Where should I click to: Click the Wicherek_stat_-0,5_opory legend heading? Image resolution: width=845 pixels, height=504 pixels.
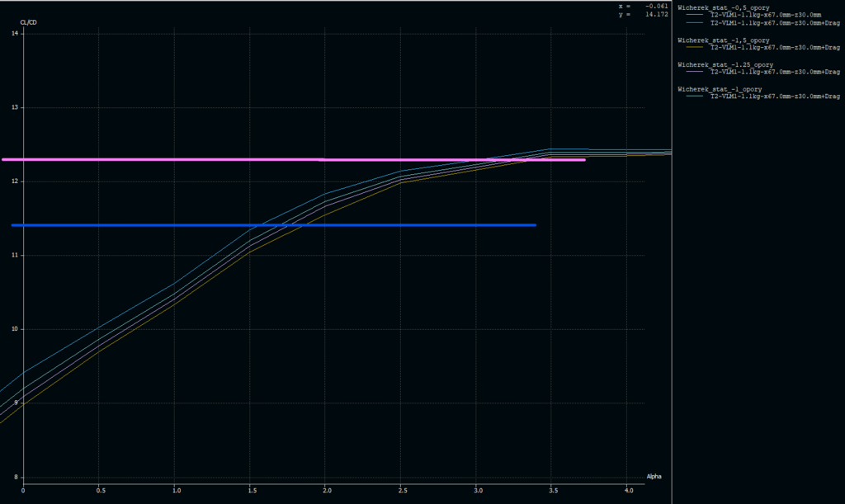pos(723,7)
